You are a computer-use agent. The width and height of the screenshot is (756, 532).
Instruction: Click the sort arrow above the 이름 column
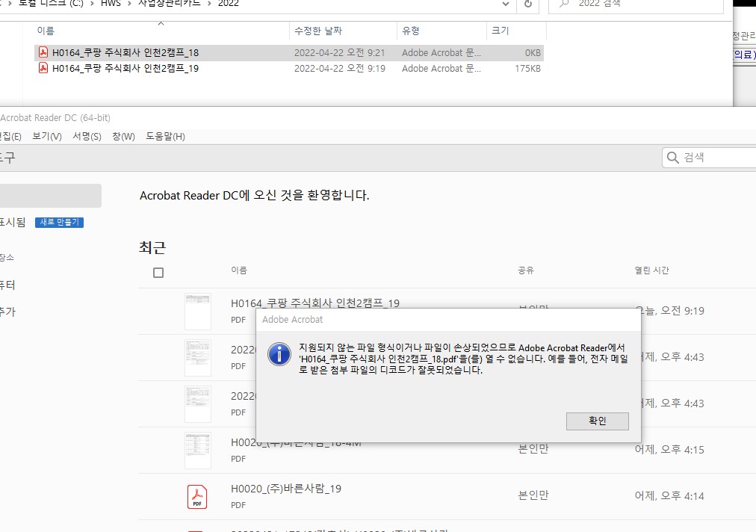tap(161, 23)
